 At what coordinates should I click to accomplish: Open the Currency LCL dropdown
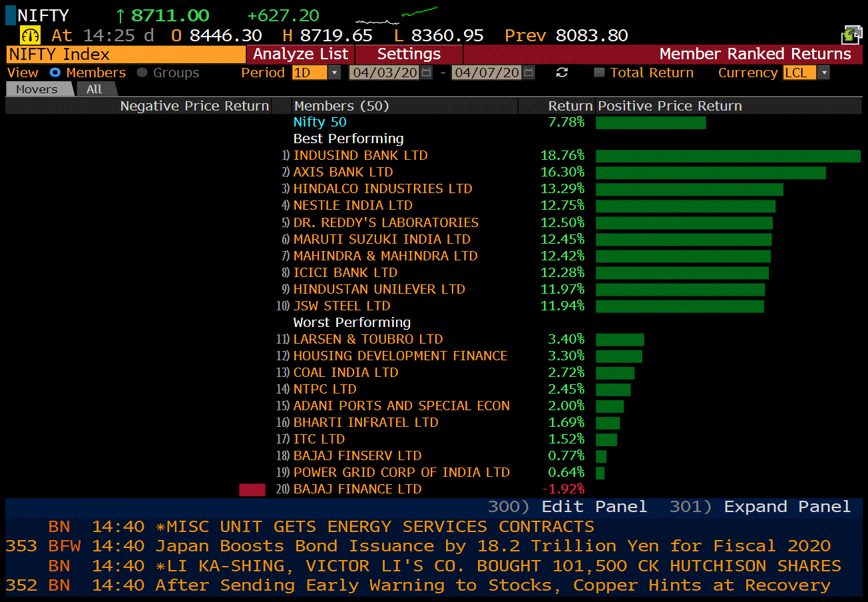tap(824, 73)
